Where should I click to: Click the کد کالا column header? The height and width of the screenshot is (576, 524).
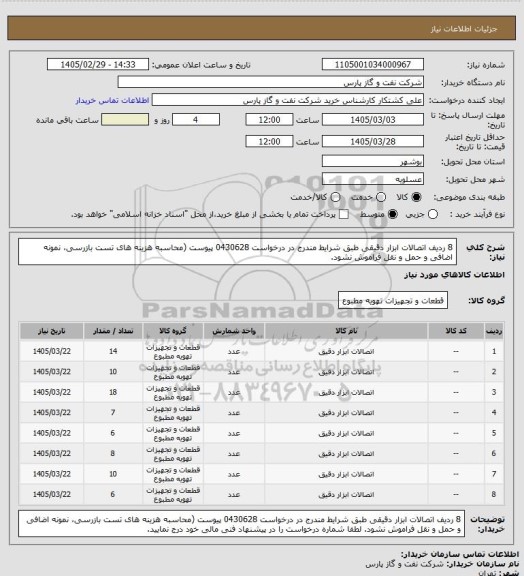[x=456, y=331]
